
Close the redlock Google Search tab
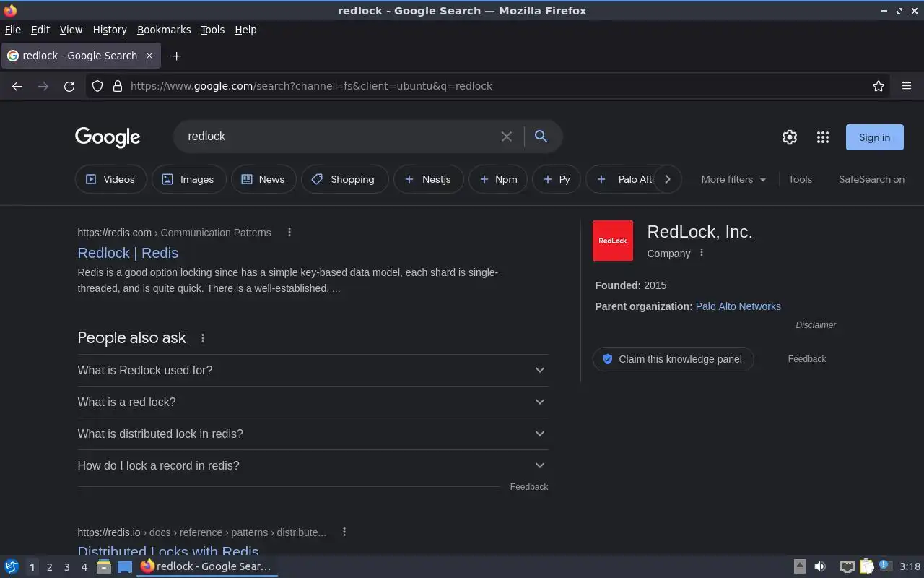point(149,56)
